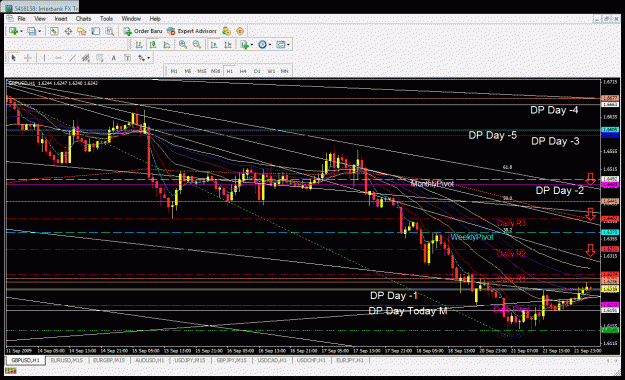Select the active H1 timeframe button
This screenshot has width=625, height=380.
pos(230,71)
